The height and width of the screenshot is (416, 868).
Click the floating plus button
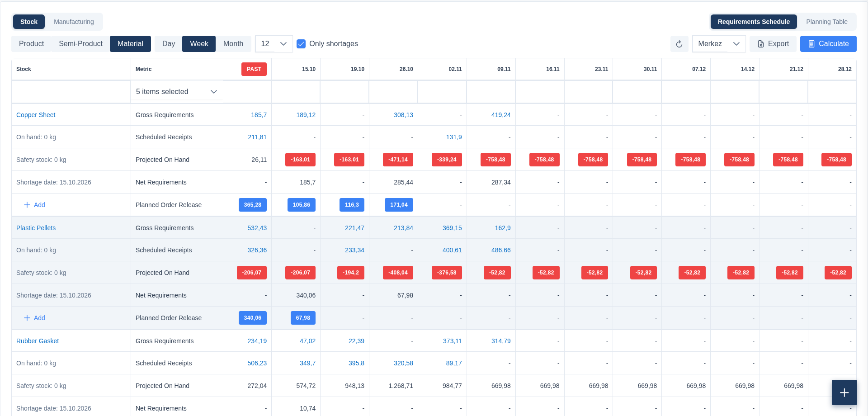tap(844, 392)
